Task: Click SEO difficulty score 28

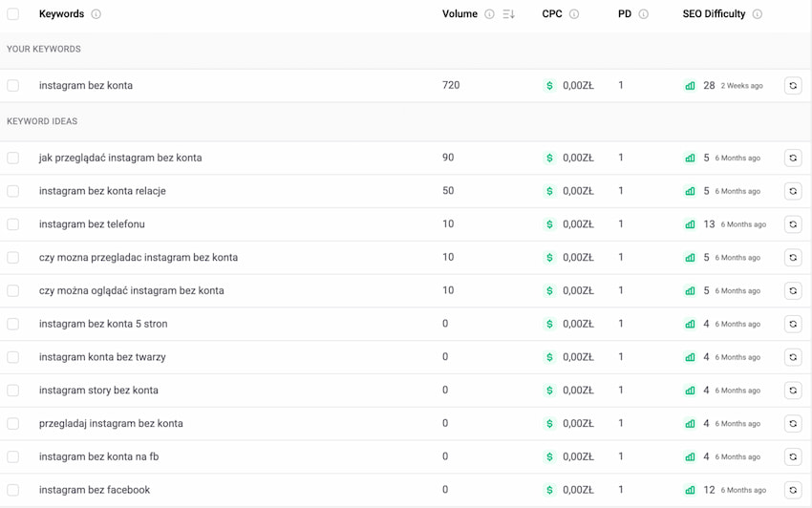Action: coord(709,85)
